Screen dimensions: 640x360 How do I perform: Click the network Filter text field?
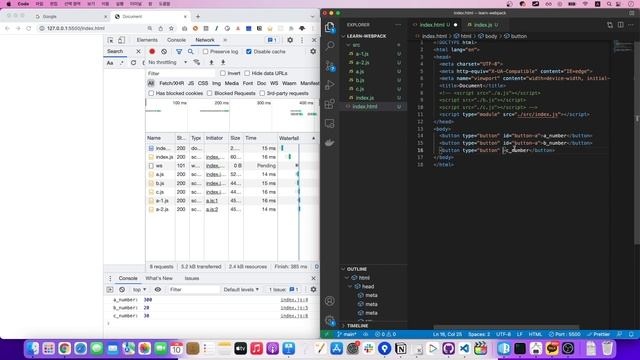point(181,73)
